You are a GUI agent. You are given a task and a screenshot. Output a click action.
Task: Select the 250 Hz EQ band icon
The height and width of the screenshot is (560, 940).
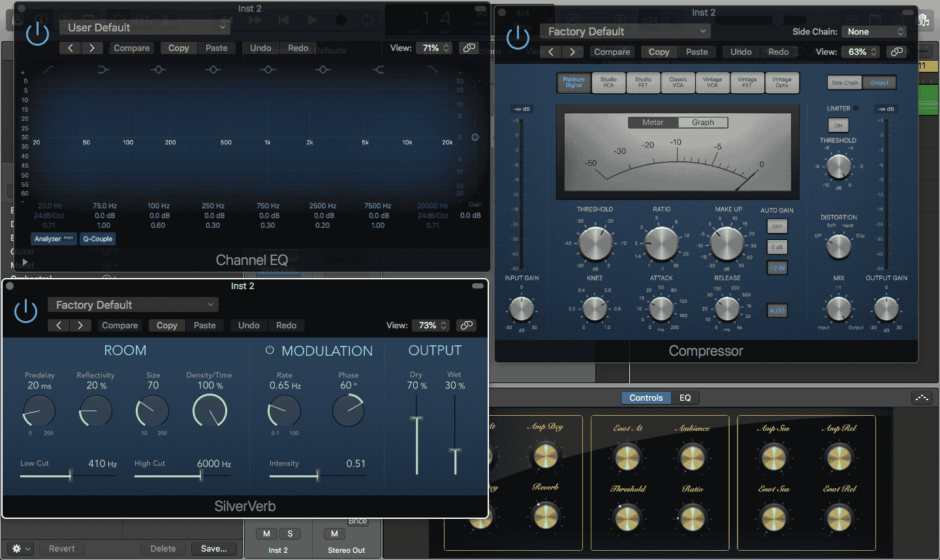(x=213, y=69)
